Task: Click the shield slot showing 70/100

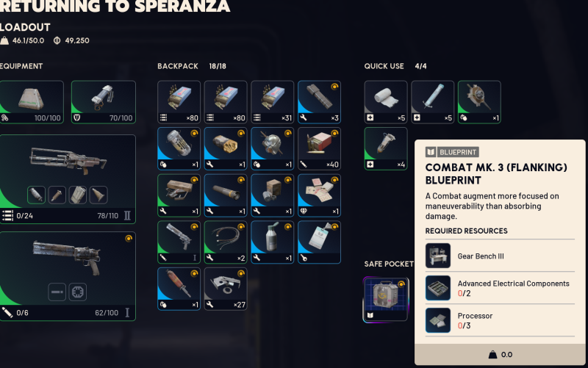Action: pos(104,102)
